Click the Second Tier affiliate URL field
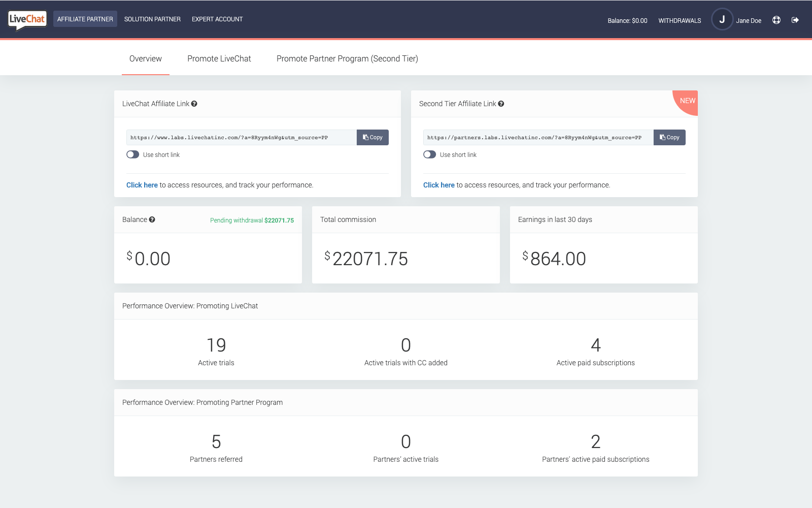This screenshot has width=812, height=508. (x=538, y=138)
